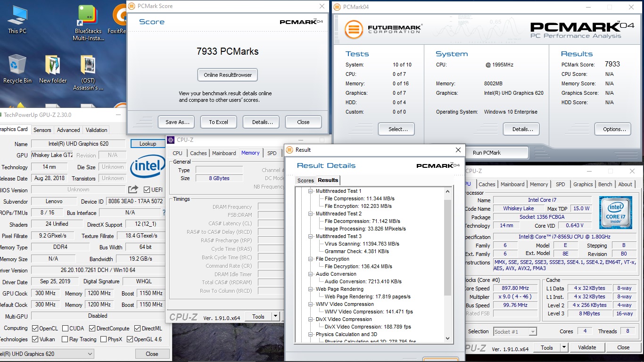The image size is (644, 362).
Task: Click the Intel logo in GPU-Z
Action: pyautogui.click(x=148, y=166)
